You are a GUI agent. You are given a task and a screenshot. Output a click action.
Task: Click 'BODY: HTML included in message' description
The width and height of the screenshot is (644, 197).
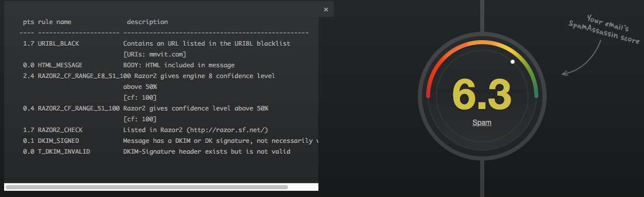[x=179, y=65]
